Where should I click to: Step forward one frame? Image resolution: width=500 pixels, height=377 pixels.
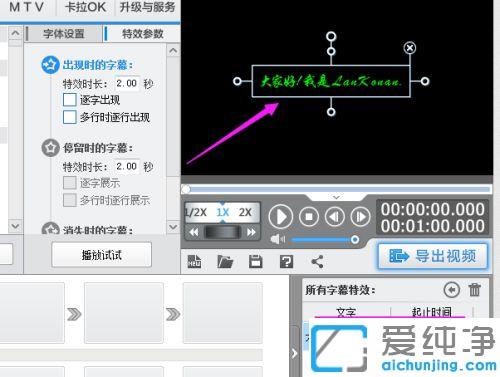click(360, 217)
